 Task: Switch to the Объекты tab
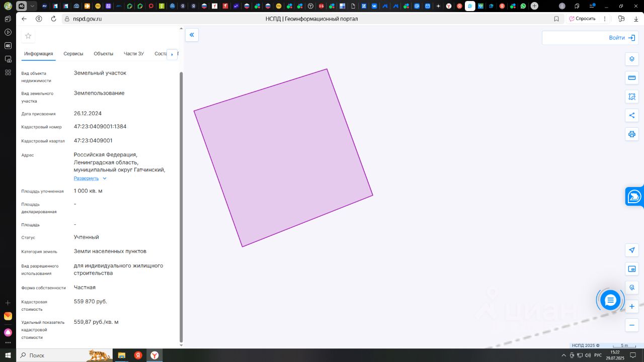pyautogui.click(x=103, y=54)
